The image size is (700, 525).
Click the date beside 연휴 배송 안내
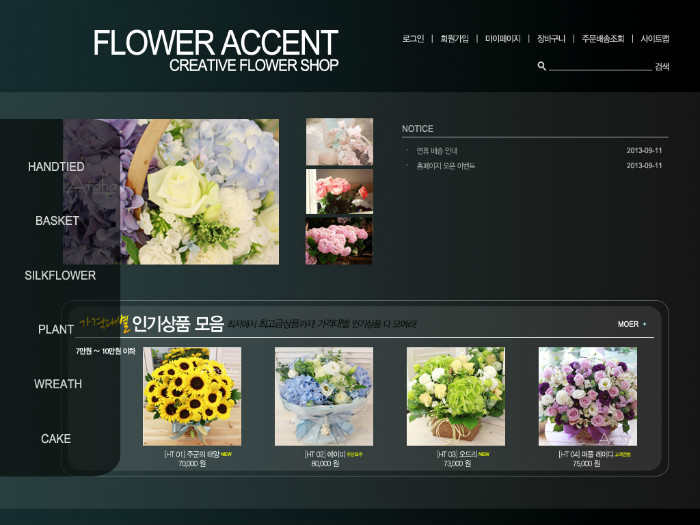(644, 150)
